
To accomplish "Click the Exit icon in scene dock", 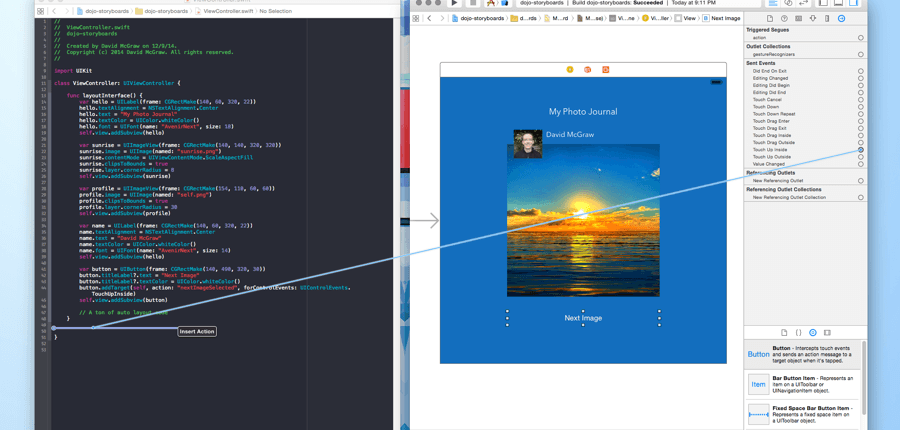I will (x=605, y=70).
